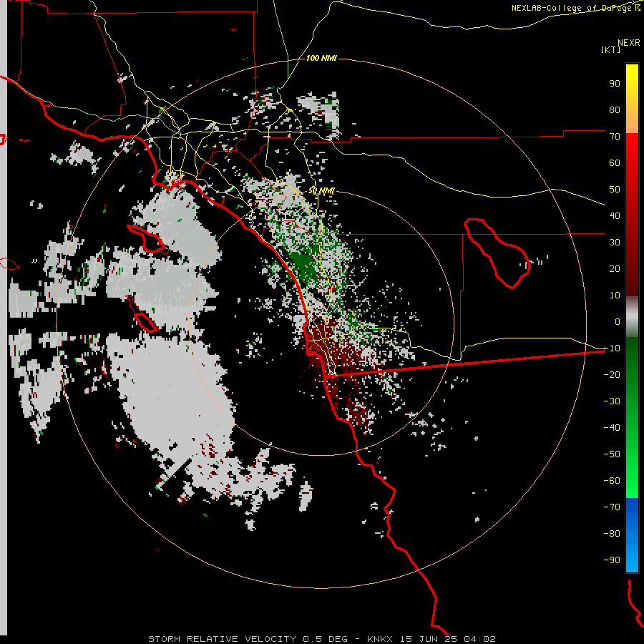Click the NEXR label above the color scale
The image size is (644, 644).
(x=629, y=42)
